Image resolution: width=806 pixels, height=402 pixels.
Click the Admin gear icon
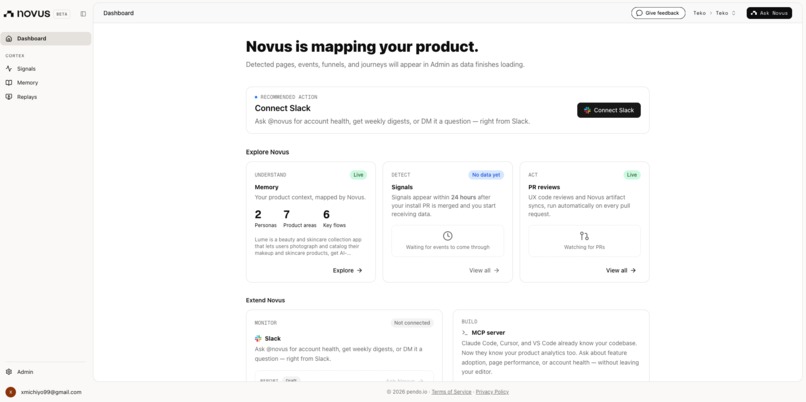(9, 372)
